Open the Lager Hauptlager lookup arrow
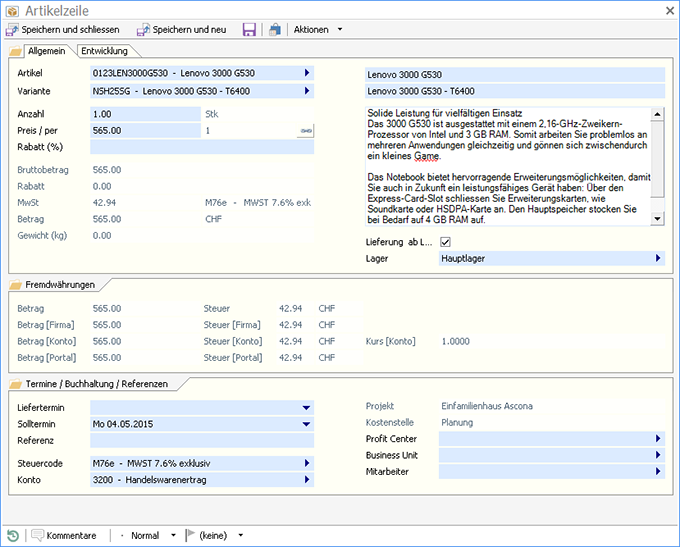This screenshot has height=547, width=680. click(658, 259)
